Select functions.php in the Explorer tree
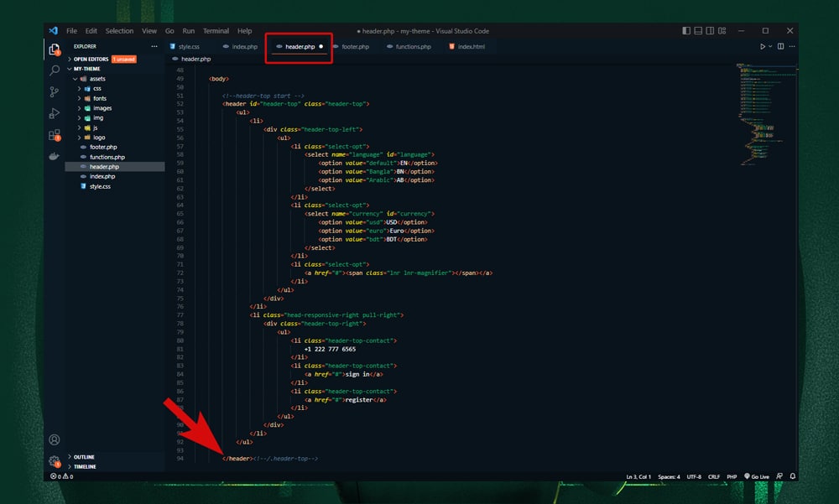 tap(107, 157)
